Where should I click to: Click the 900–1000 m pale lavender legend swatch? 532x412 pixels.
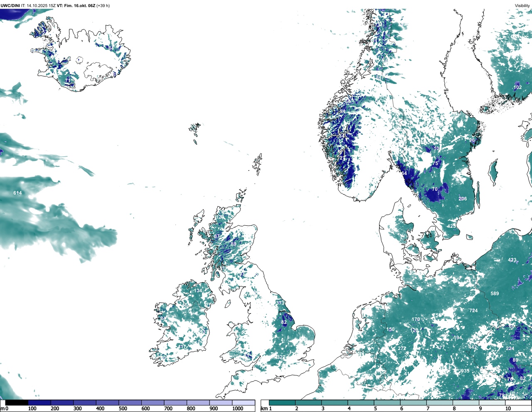click(x=221, y=402)
